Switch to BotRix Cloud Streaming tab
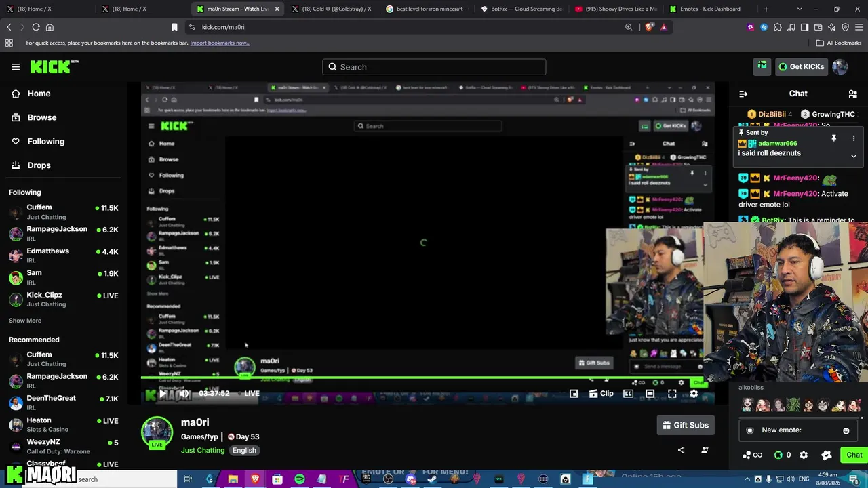The height and width of the screenshot is (488, 868). tap(521, 9)
